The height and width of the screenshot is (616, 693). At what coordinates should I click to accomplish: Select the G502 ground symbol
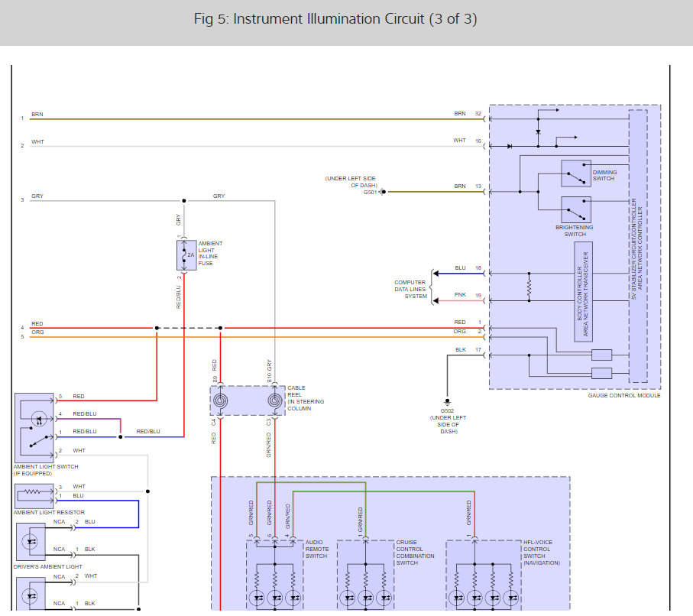(447, 402)
